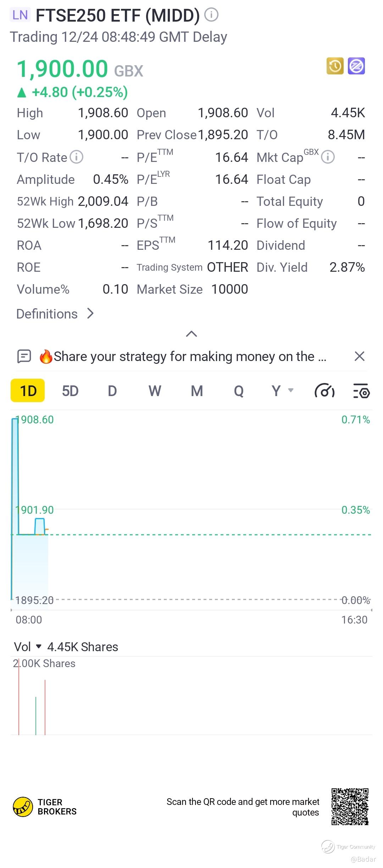Viewport: 383px width, 868px height.
Task: Tap the info icon beside FTSE250 ETF title
Action: tap(212, 15)
